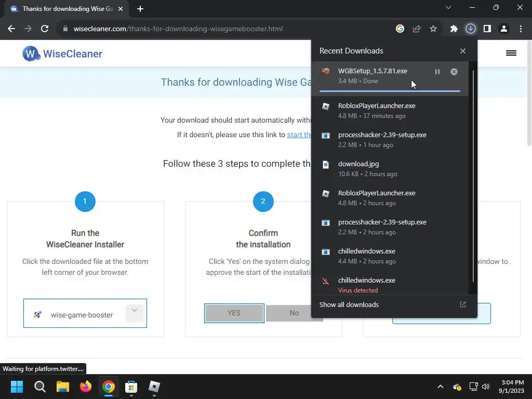The image size is (532, 399).
Task: Click the address bar URL
Action: click(178, 29)
